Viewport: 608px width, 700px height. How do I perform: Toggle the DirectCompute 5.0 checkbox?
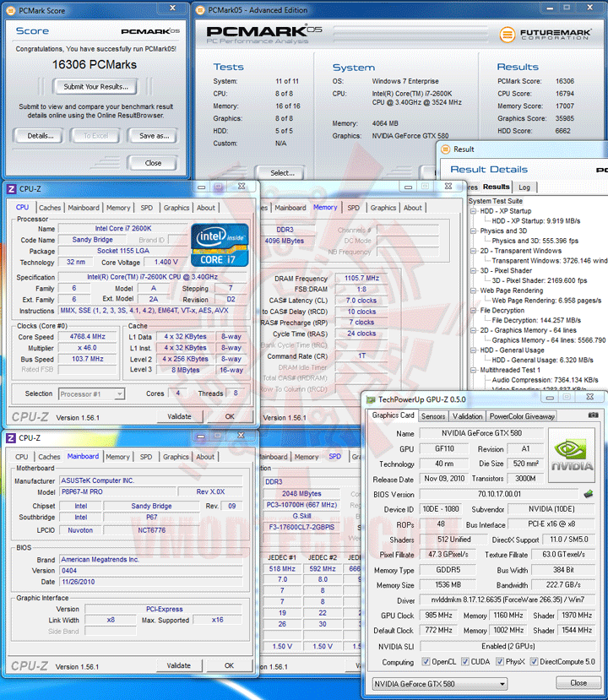534,662
